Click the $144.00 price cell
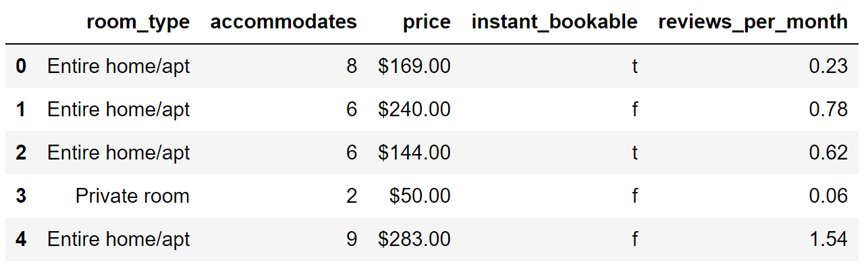 point(414,153)
